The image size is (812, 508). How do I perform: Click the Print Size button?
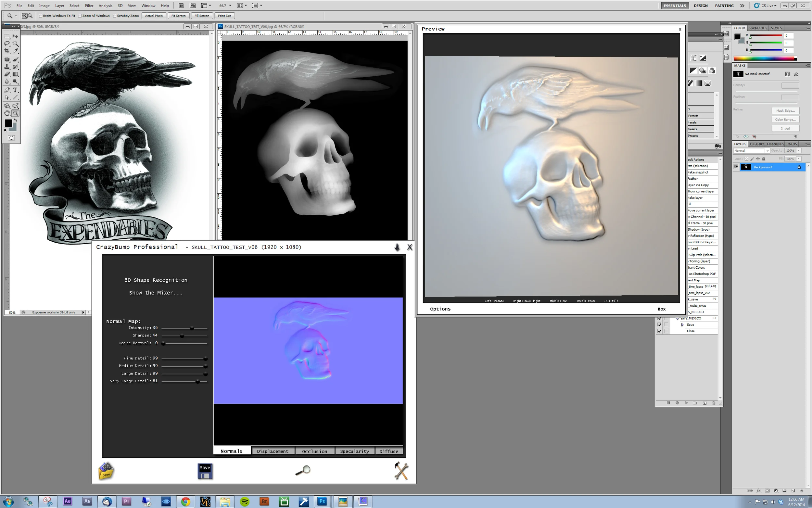point(224,16)
